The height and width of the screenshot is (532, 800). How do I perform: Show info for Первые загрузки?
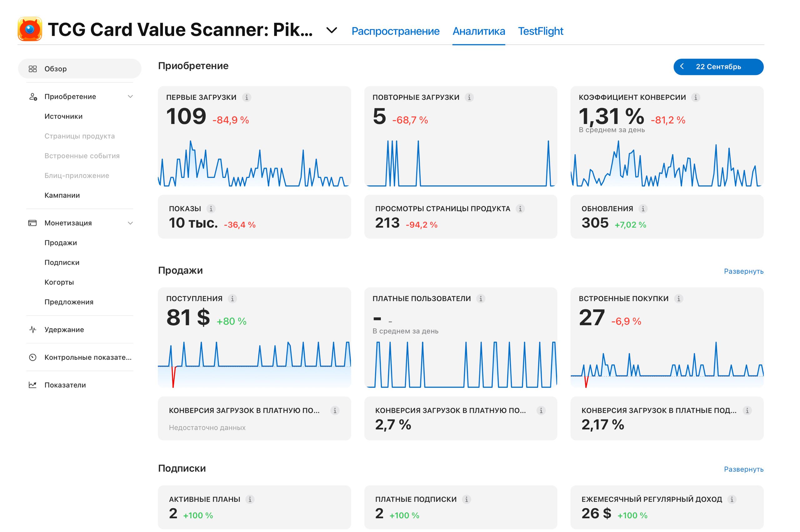(x=247, y=98)
